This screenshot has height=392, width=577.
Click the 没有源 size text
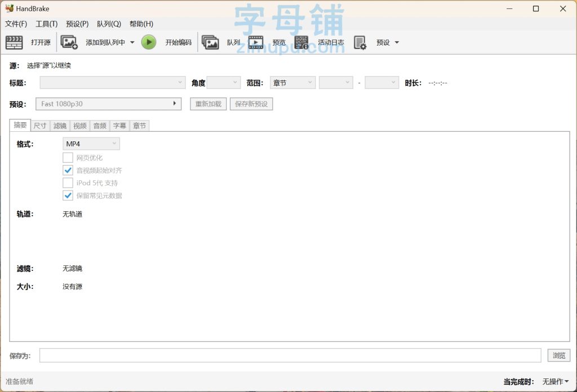pos(73,287)
